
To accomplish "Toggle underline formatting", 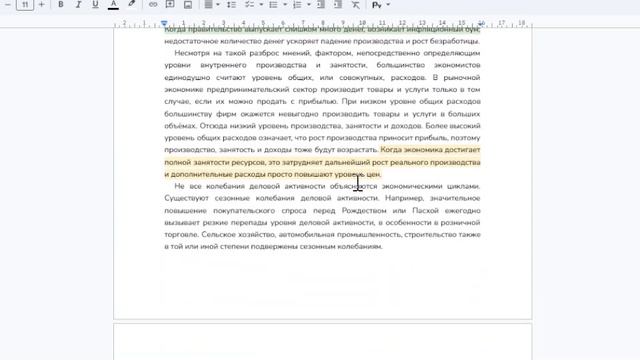I will [x=95, y=4].
